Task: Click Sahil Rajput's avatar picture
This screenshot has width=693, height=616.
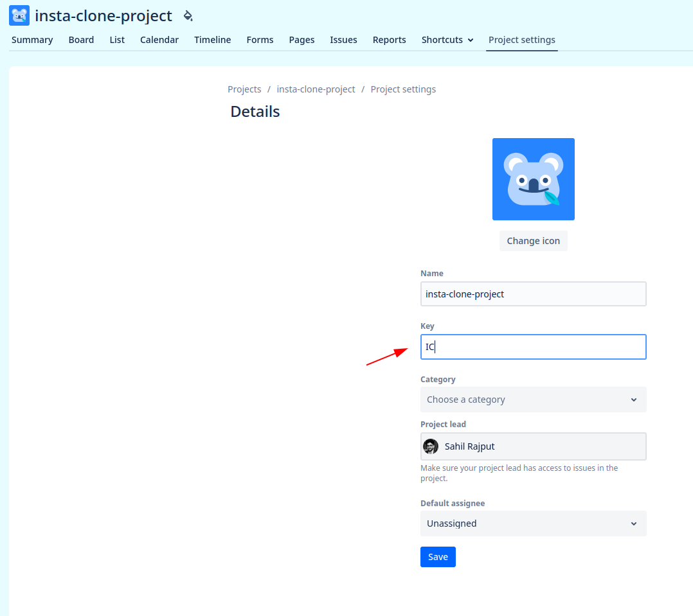Action: click(x=431, y=446)
